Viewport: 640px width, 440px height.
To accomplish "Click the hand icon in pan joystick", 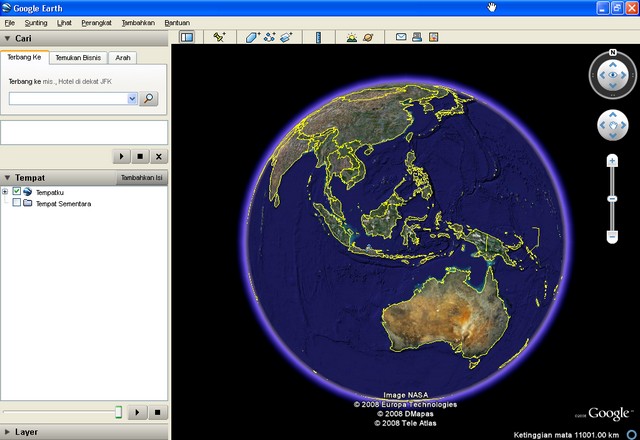I will tap(613, 125).
